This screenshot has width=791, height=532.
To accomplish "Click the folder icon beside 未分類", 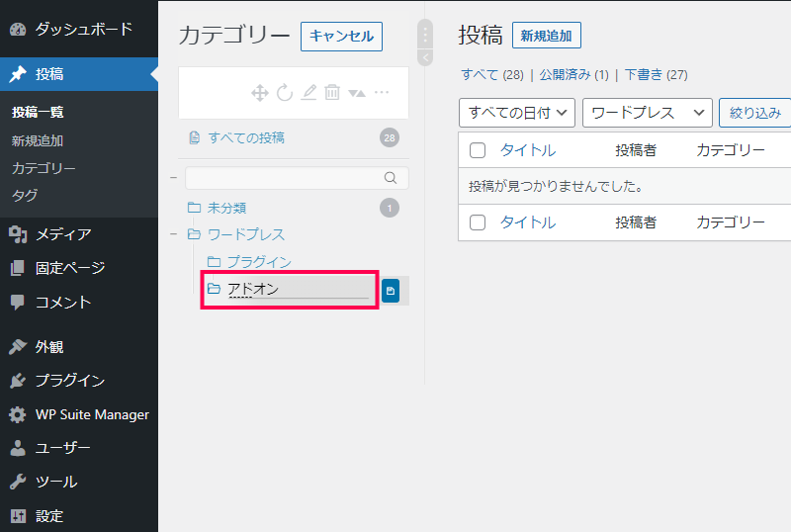I will (194, 208).
